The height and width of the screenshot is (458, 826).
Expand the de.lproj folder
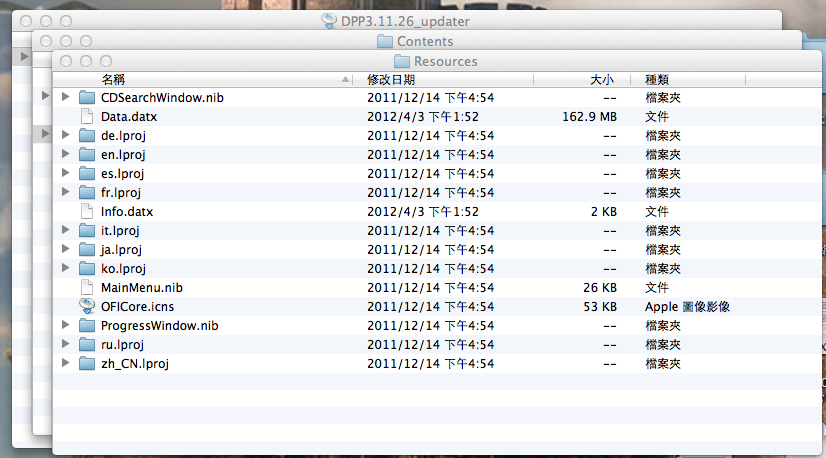pos(65,135)
